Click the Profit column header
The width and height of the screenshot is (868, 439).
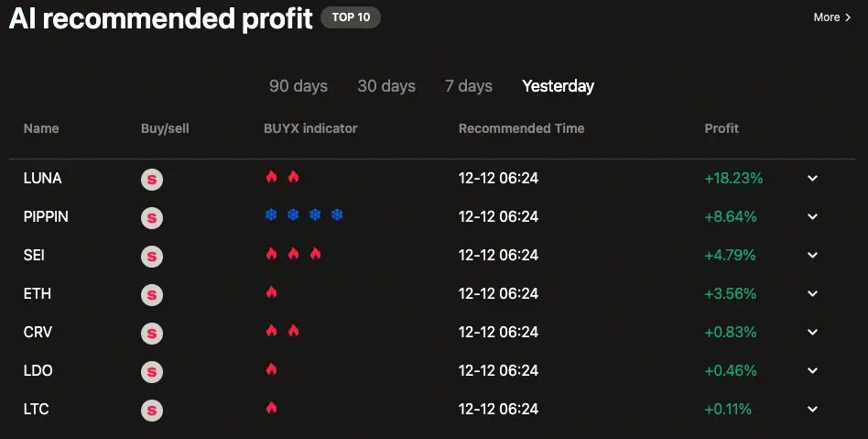pyautogui.click(x=722, y=128)
